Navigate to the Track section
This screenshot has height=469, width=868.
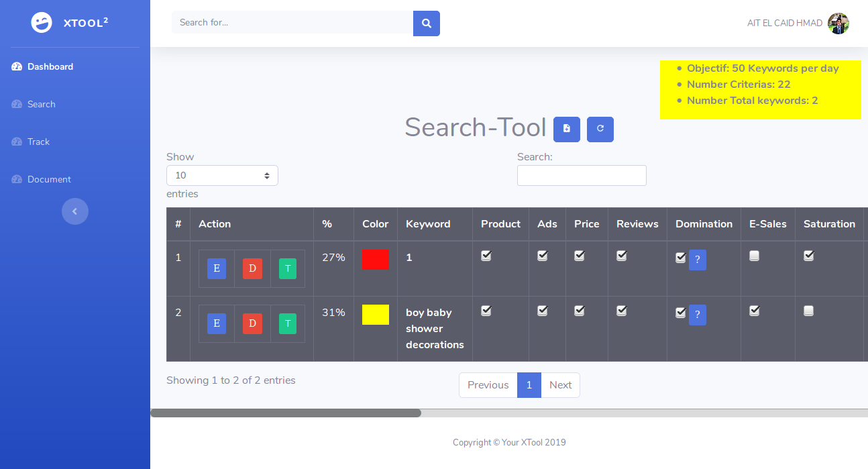(x=38, y=142)
